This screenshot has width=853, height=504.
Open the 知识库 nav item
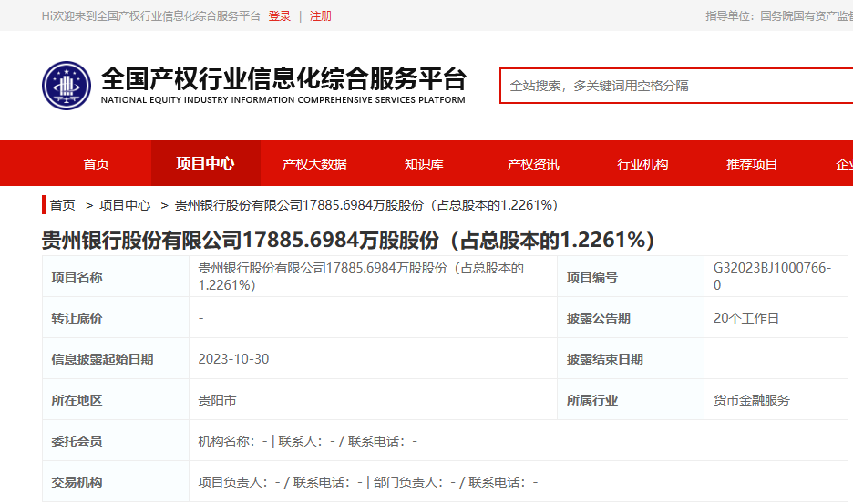(x=424, y=164)
